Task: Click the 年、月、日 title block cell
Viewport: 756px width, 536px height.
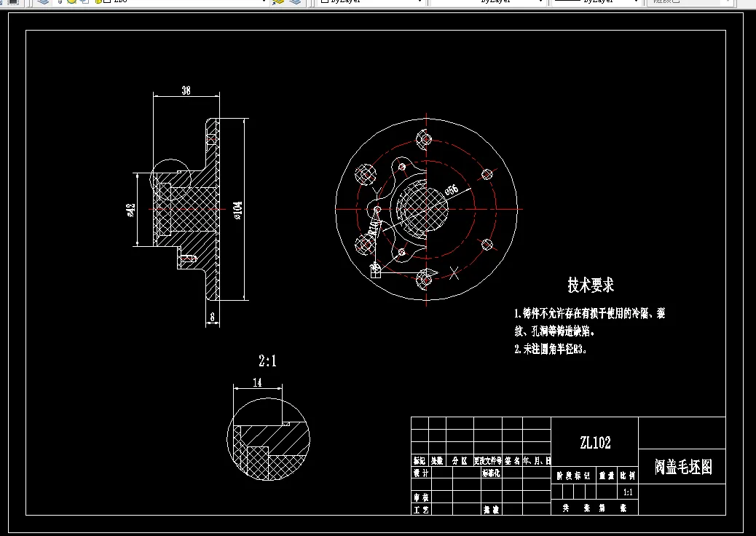Action: 537,461
